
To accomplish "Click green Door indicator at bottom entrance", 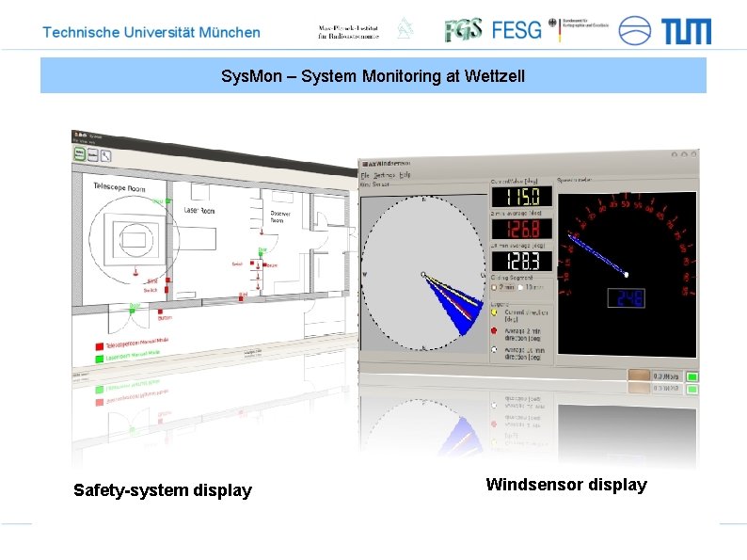I will coord(133,311).
